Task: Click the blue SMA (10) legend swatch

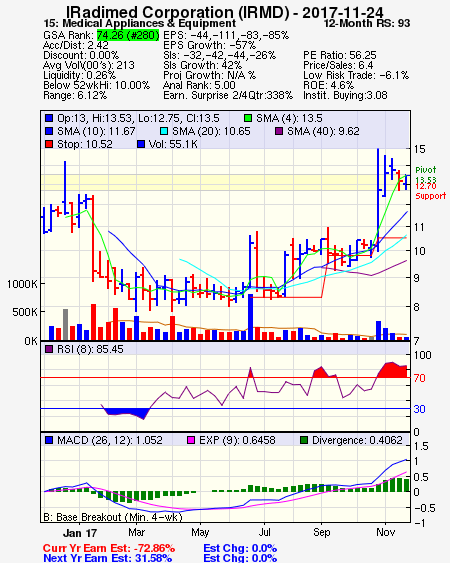Action: click(49, 131)
